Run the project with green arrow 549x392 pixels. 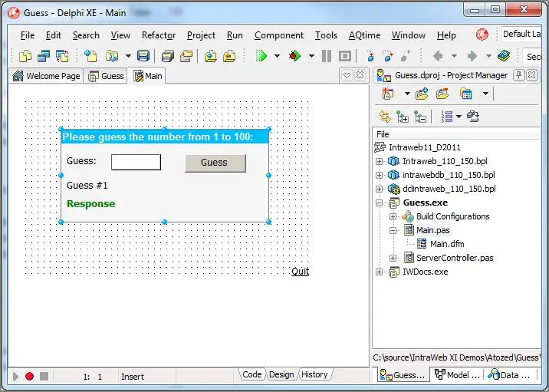tap(261, 56)
